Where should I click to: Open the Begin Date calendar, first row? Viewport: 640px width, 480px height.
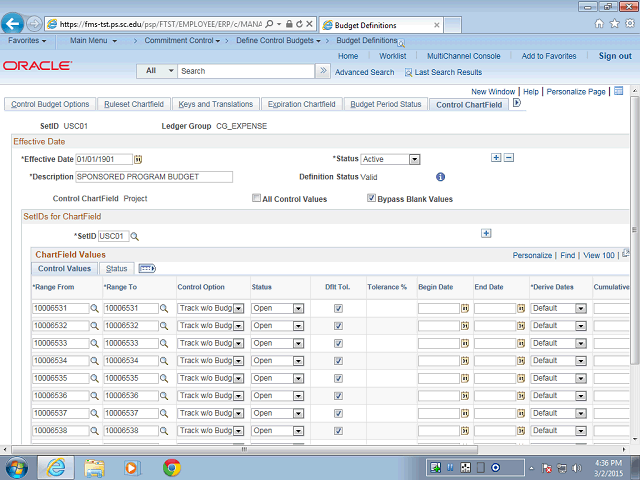coord(465,309)
